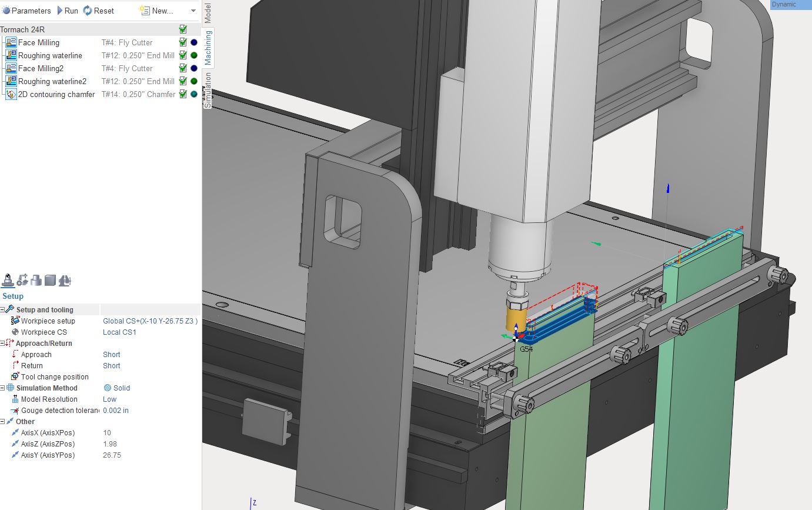Click the Face Milling2 operation icon
This screenshot has width=812, height=510.
pyautogui.click(x=11, y=68)
